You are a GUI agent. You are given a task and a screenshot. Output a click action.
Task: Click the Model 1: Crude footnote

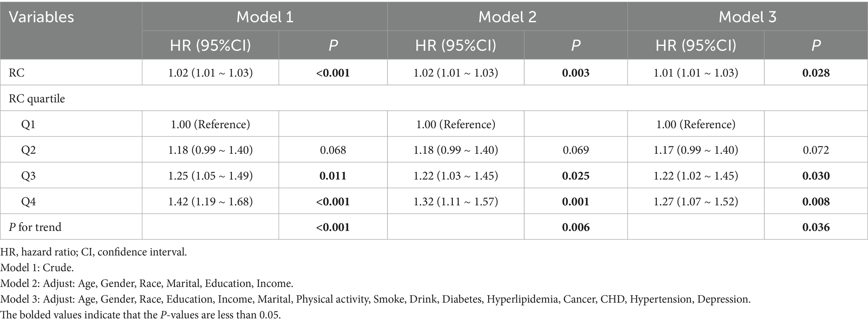[37, 268]
